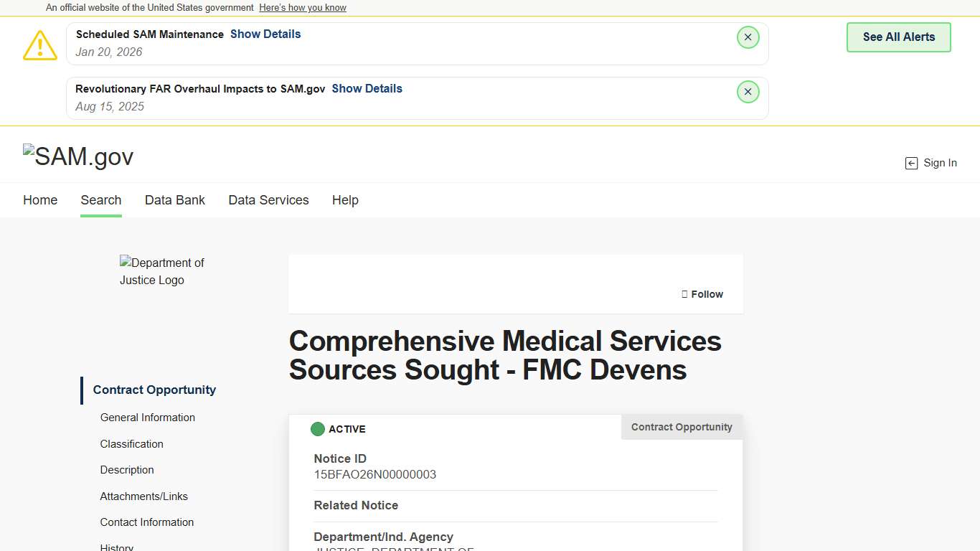Follow this contract opportunity
Screen dimensions: 980x551
point(702,294)
